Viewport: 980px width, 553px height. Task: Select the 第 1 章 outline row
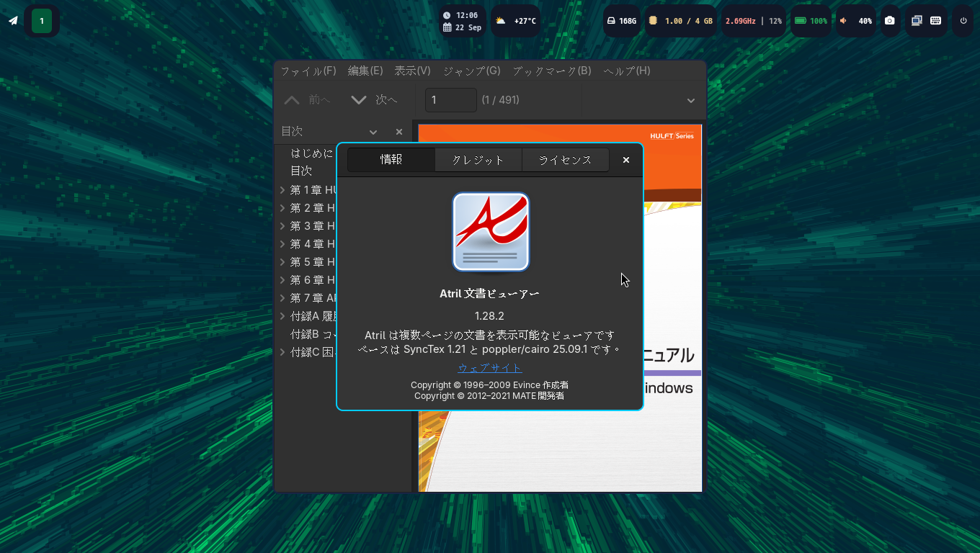(313, 190)
